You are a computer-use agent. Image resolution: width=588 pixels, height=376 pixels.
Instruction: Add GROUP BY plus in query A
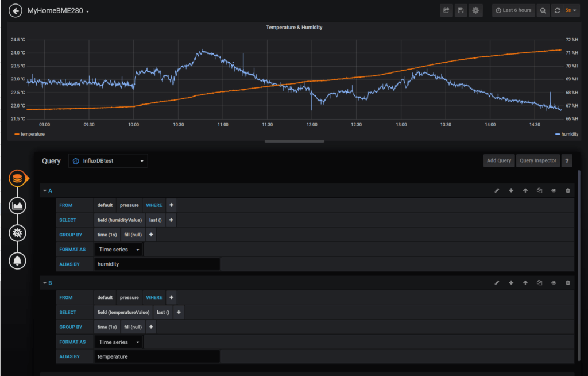pos(151,235)
